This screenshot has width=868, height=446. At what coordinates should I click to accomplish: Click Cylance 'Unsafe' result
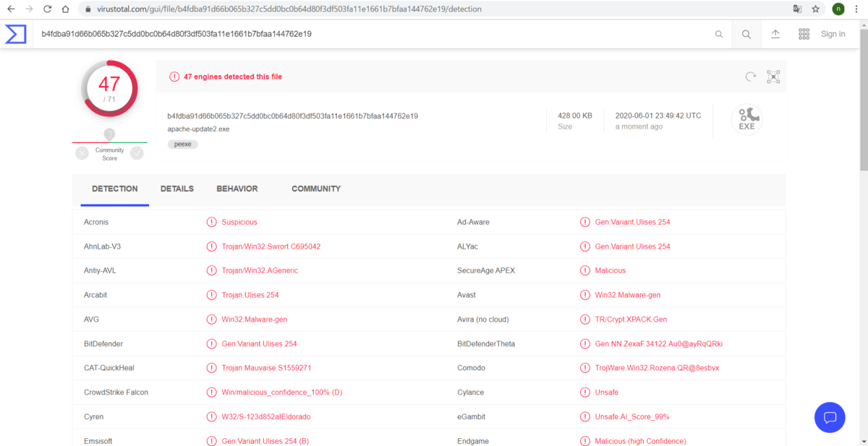pos(607,393)
